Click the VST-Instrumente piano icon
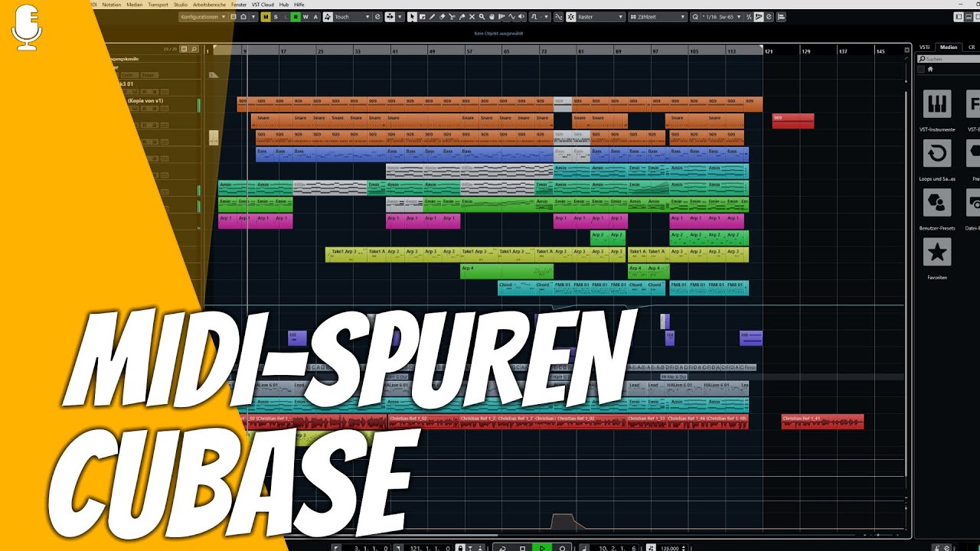 937,103
